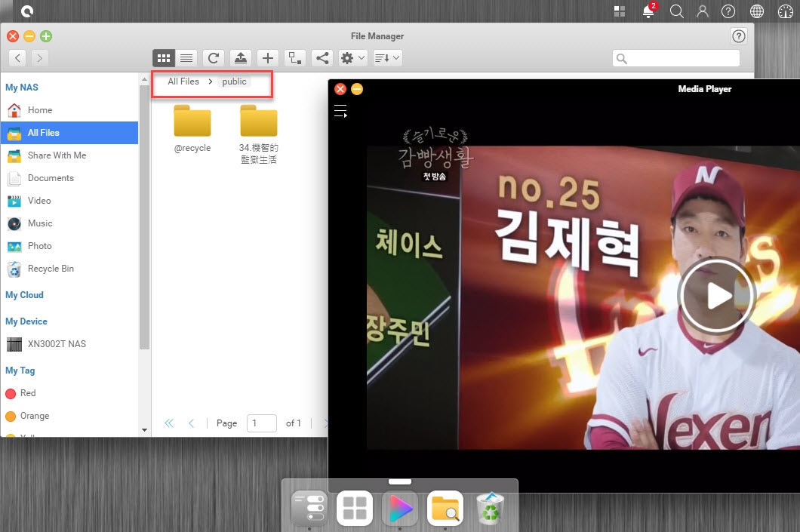Open Media Player in dock

[x=400, y=509]
